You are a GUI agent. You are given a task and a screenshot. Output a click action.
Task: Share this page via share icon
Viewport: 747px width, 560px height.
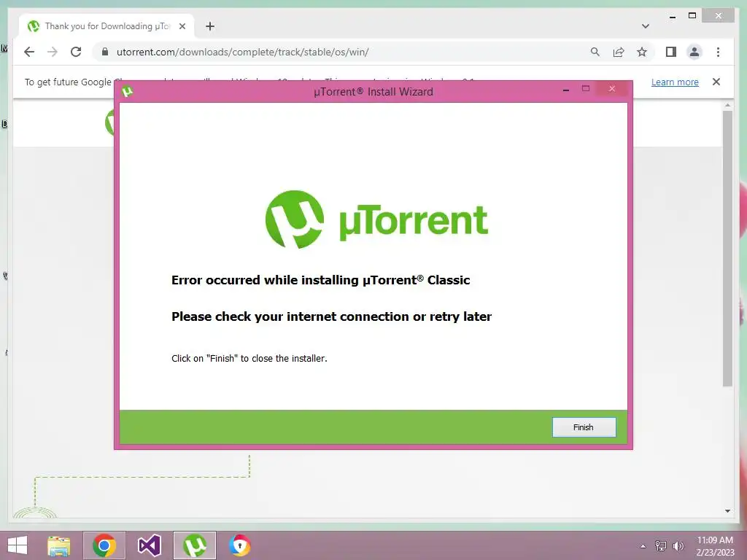point(619,52)
